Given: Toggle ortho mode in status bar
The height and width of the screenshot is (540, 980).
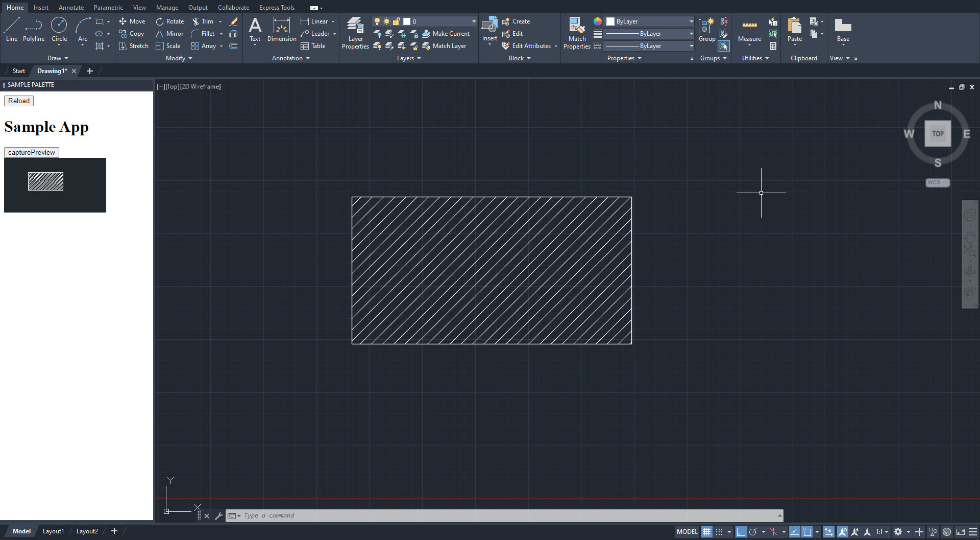Looking at the screenshot, I should (x=741, y=532).
